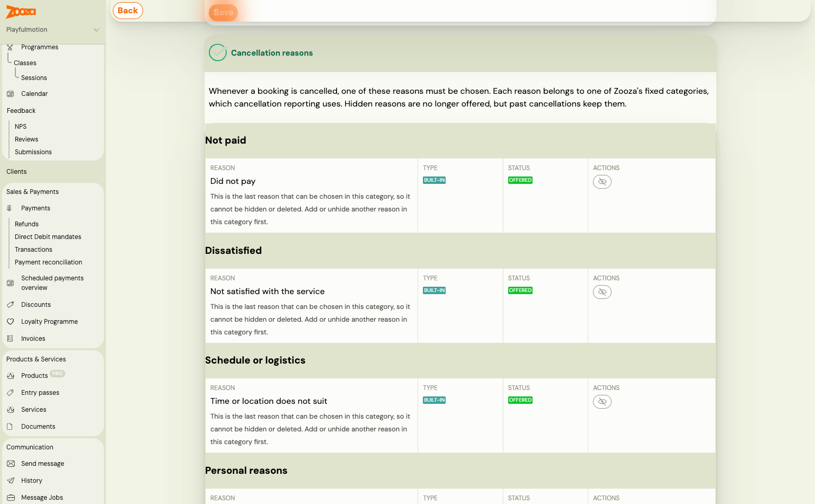815x504 pixels.
Task: Click the 'Personal reasons' category heading
Action: point(246,471)
